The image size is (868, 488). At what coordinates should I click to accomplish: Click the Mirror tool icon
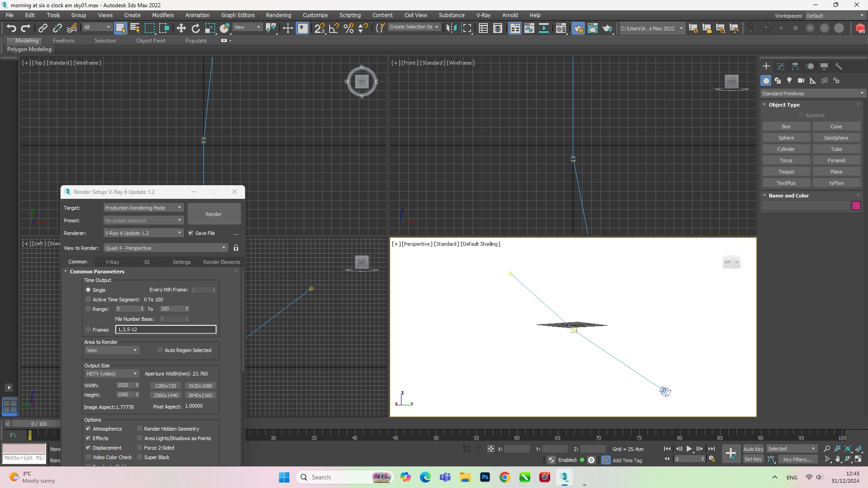pyautogui.click(x=451, y=28)
